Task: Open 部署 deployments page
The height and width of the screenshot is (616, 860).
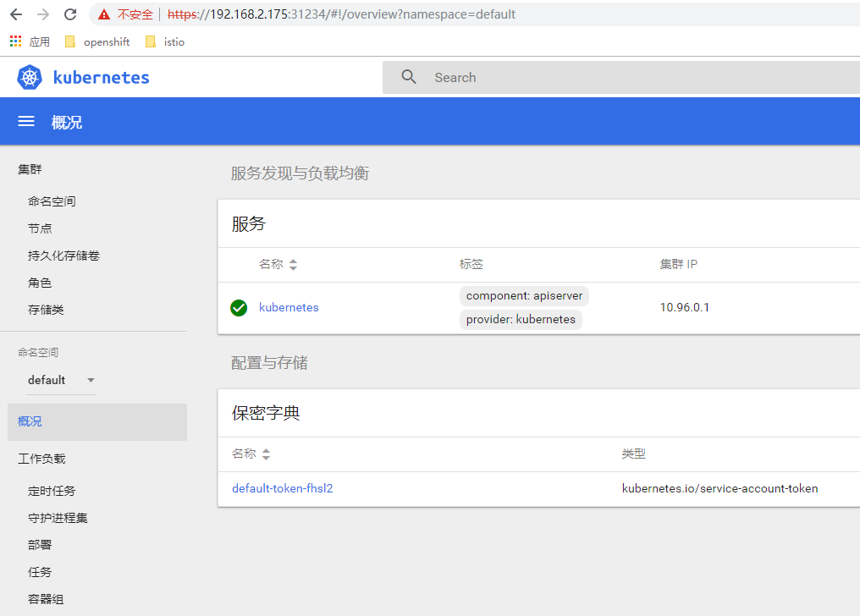Action: 40,545
